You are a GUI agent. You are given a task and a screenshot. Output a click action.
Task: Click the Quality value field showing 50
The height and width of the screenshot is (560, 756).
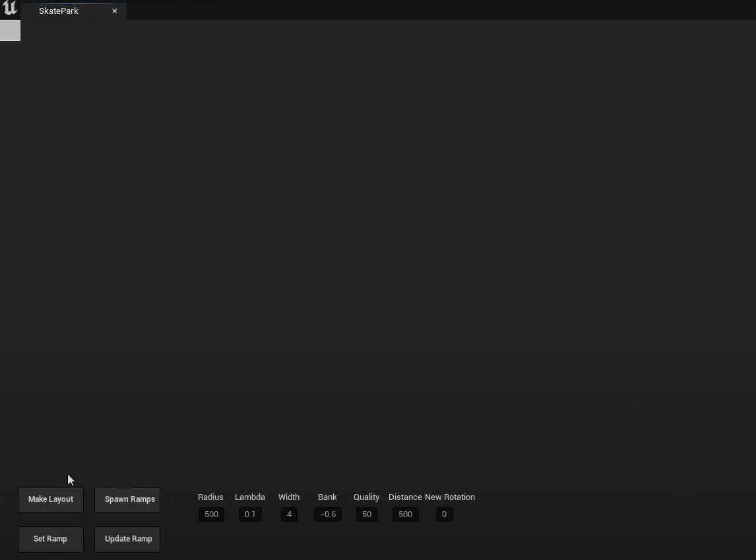367,514
